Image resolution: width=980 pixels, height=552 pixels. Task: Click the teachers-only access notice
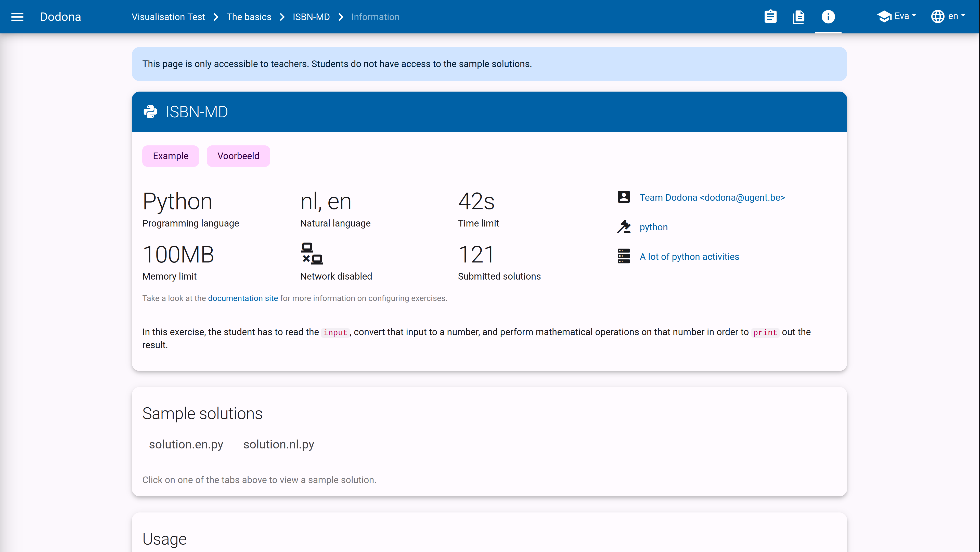(489, 64)
